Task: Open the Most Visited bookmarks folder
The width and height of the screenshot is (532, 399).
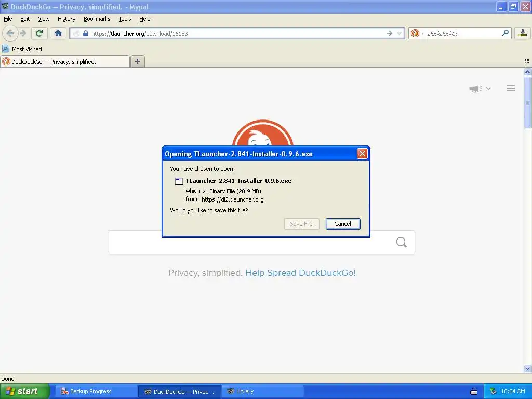Action: (x=22, y=49)
